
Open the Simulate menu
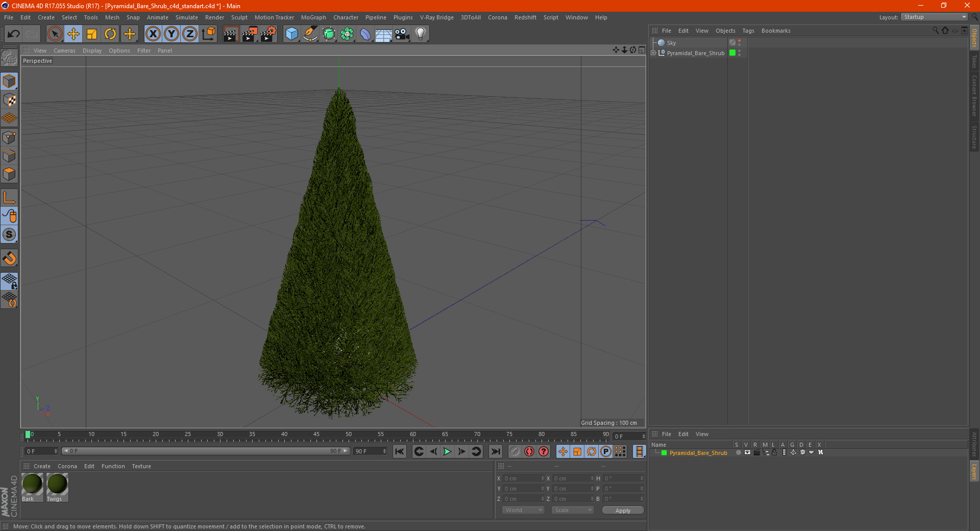[187, 17]
